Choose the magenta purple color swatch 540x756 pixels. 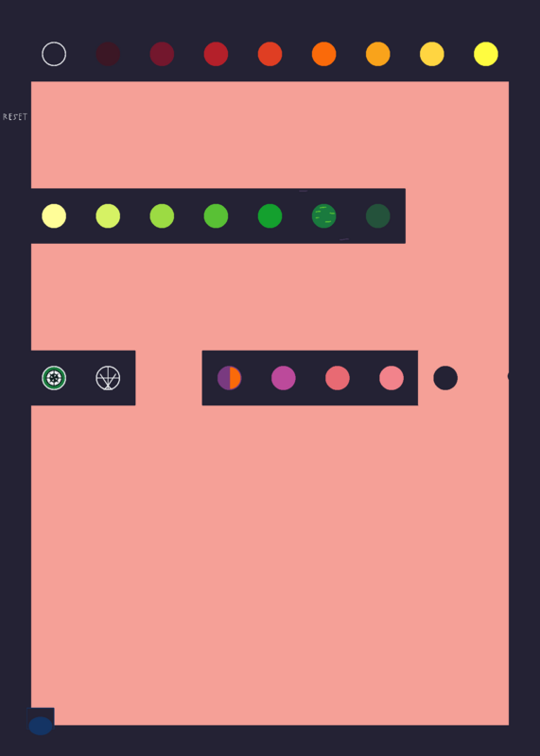(284, 378)
